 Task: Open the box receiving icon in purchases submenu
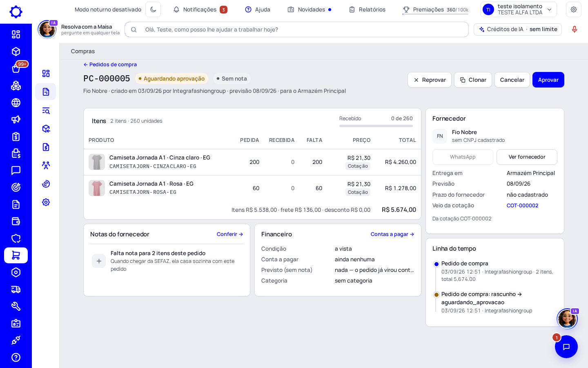tap(46, 129)
